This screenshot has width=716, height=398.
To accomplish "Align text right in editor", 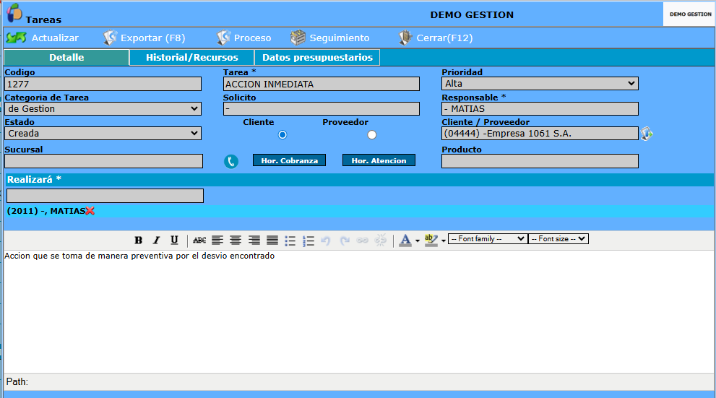I will pyautogui.click(x=254, y=240).
